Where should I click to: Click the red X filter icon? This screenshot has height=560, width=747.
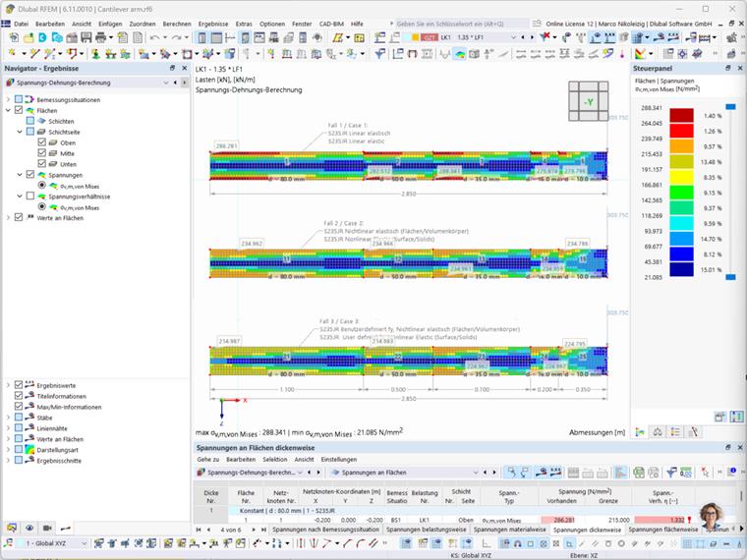coord(546,36)
